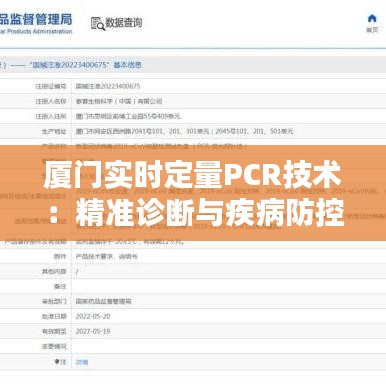
Task: Click the location pin icon in the last row
Action: tap(57, 362)
